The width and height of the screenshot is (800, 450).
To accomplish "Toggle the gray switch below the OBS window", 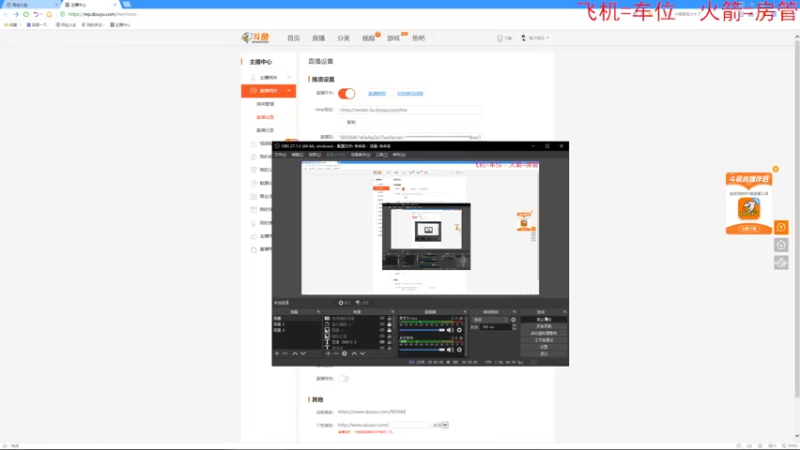I will coord(344,379).
